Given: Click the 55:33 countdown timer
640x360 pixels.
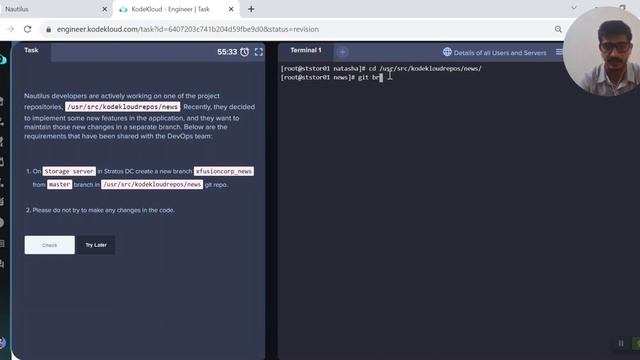Looking at the screenshot, I should pos(227,52).
